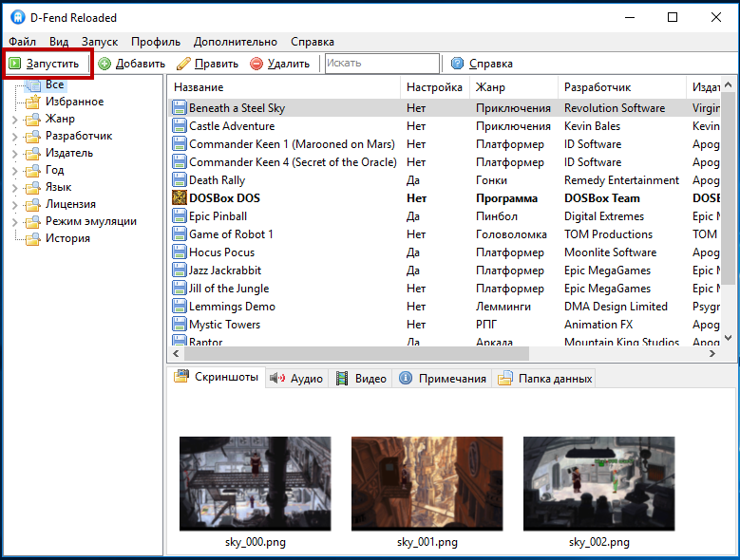Click the horizontal scrollbar right arrow
The height and width of the screenshot is (560, 740).
[x=712, y=353]
